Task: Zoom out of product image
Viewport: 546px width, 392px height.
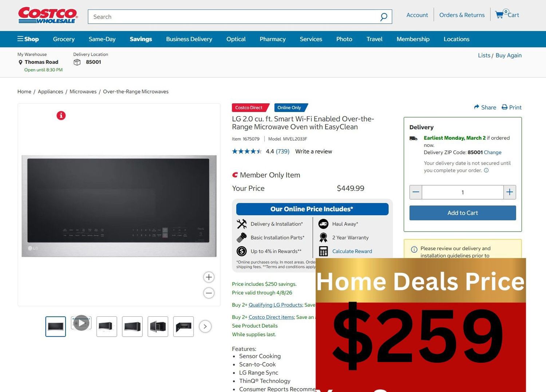Action: (x=209, y=293)
